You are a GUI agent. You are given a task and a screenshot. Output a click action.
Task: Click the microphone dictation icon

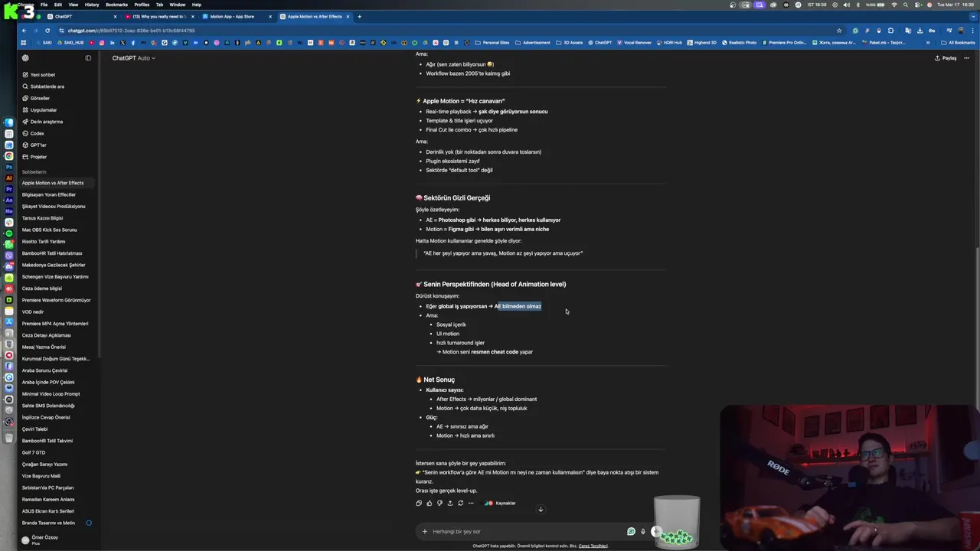(643, 531)
